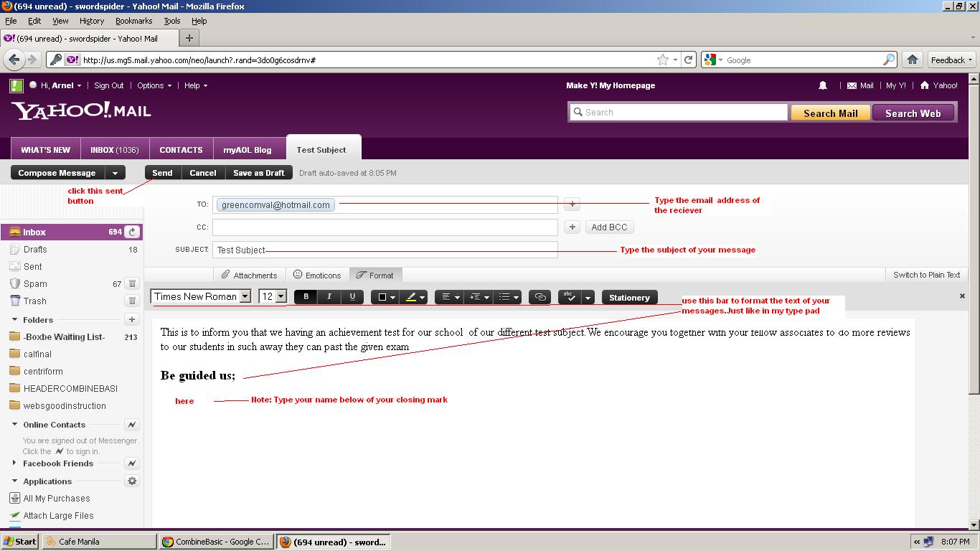Switch to Plain Text mode

tap(926, 275)
